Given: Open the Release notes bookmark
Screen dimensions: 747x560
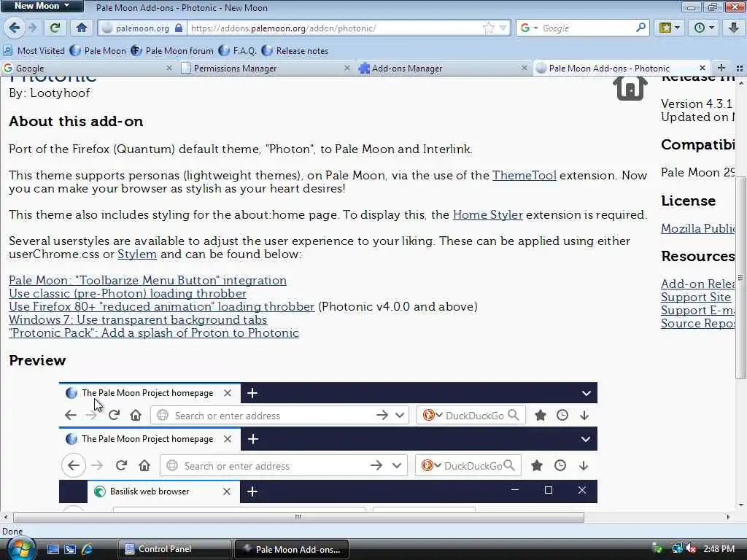Looking at the screenshot, I should [x=295, y=50].
